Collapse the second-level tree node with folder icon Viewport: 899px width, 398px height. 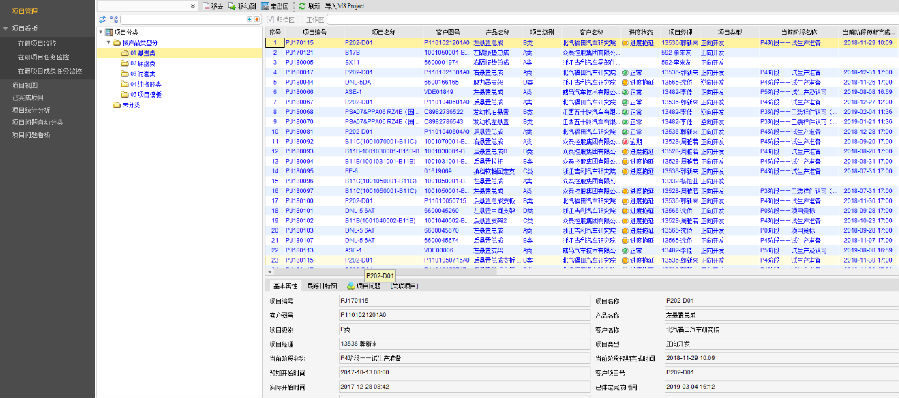click(109, 42)
